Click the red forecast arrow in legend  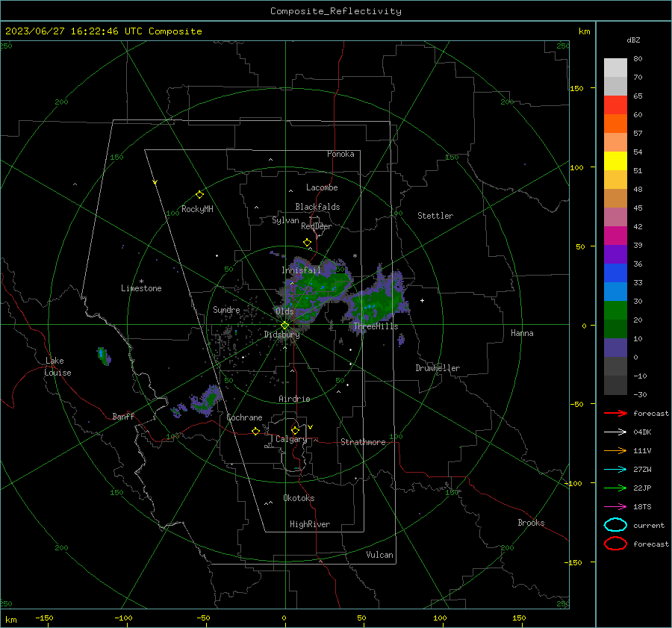coord(615,413)
